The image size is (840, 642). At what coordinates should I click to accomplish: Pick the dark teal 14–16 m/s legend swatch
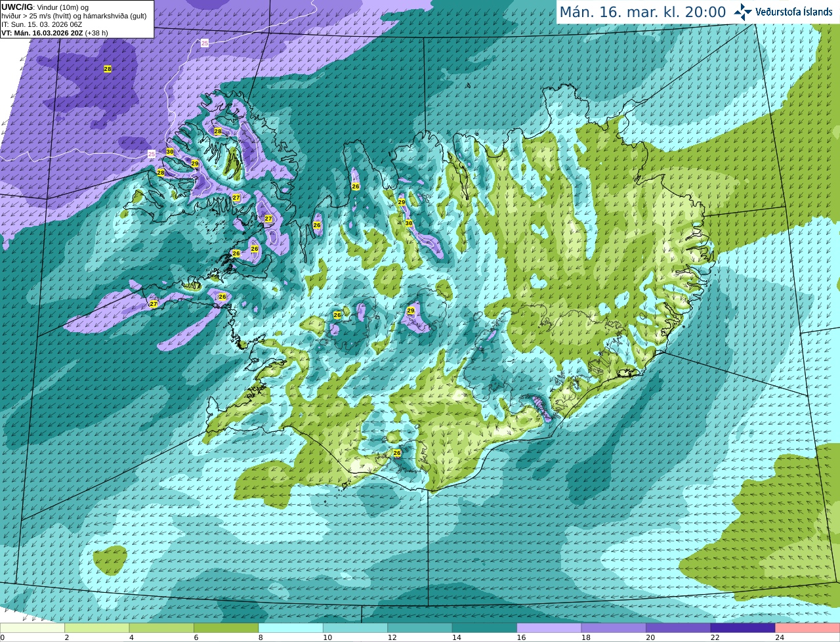point(484,628)
